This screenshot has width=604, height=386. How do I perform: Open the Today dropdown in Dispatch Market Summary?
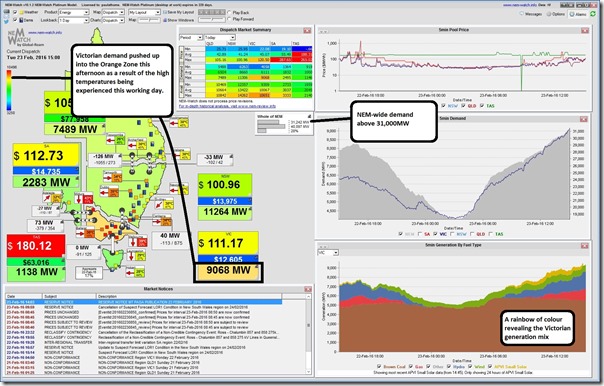pos(220,37)
